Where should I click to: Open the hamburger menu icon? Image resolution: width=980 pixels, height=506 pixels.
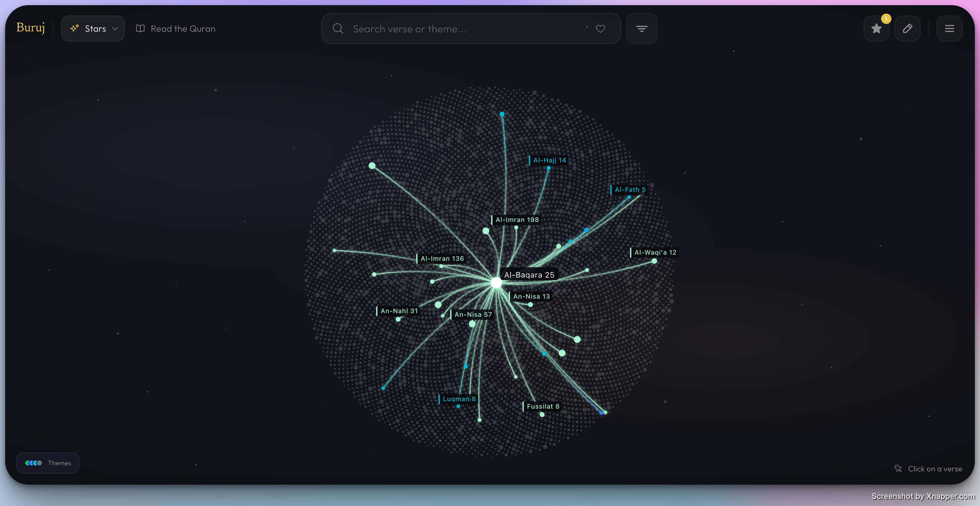[x=950, y=28]
